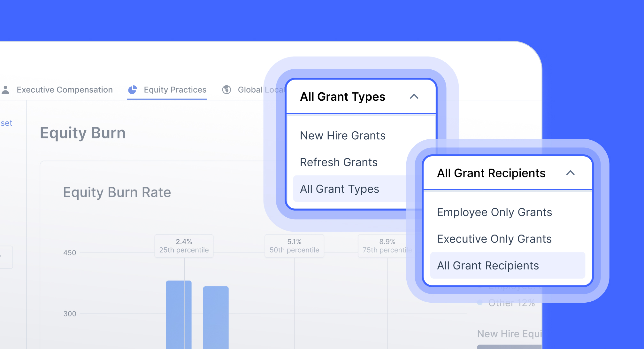644x349 pixels.
Task: Select Employee Only Grants option
Action: [494, 212]
